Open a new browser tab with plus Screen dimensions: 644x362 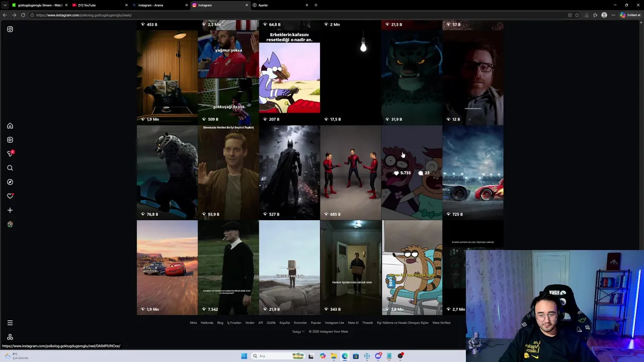(x=316, y=5)
